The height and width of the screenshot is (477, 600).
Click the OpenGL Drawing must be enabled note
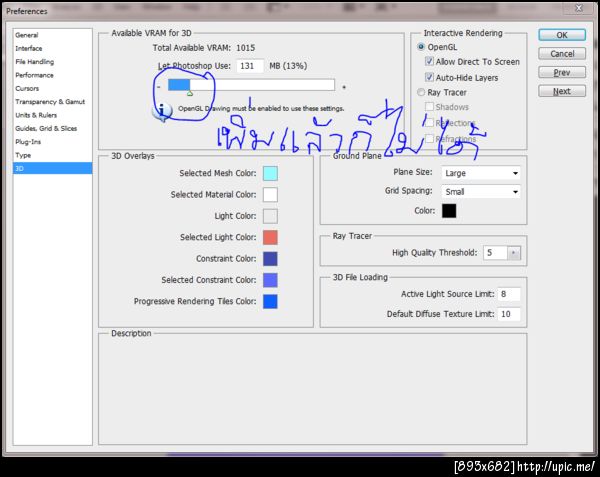pos(261,109)
